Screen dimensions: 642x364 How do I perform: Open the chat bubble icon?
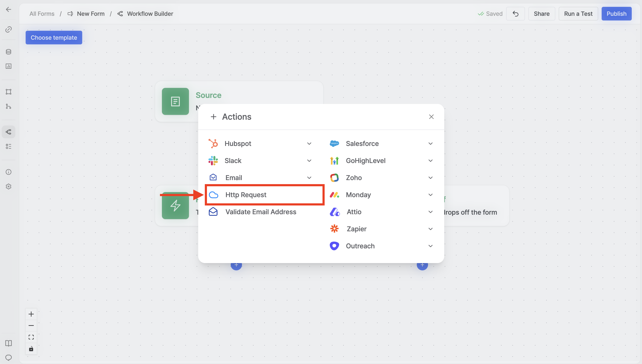pos(9,358)
